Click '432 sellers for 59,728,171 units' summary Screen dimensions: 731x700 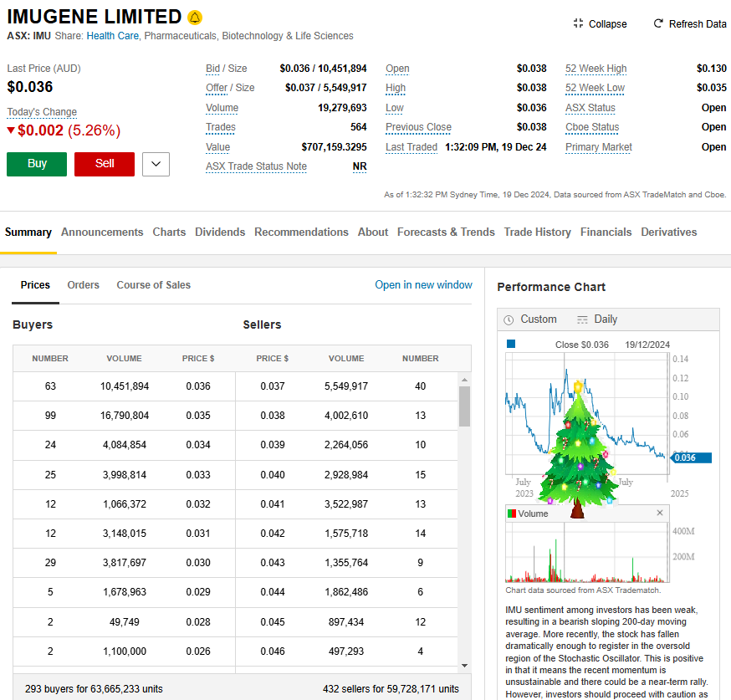click(x=391, y=689)
